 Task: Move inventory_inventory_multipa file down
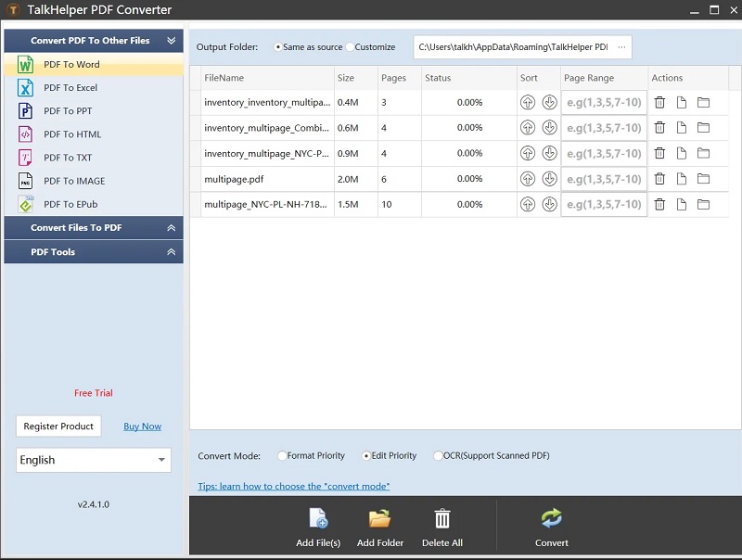pyautogui.click(x=549, y=102)
